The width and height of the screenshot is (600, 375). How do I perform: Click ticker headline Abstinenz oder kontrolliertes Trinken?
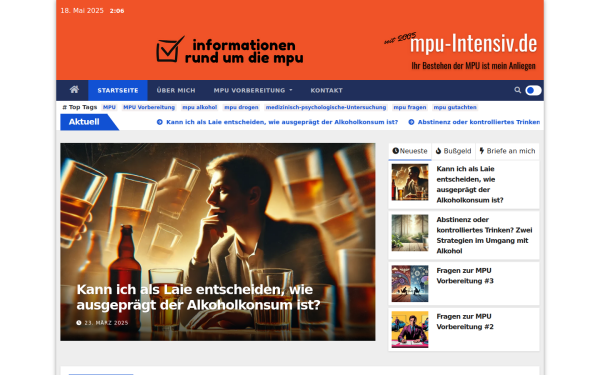[479, 122]
